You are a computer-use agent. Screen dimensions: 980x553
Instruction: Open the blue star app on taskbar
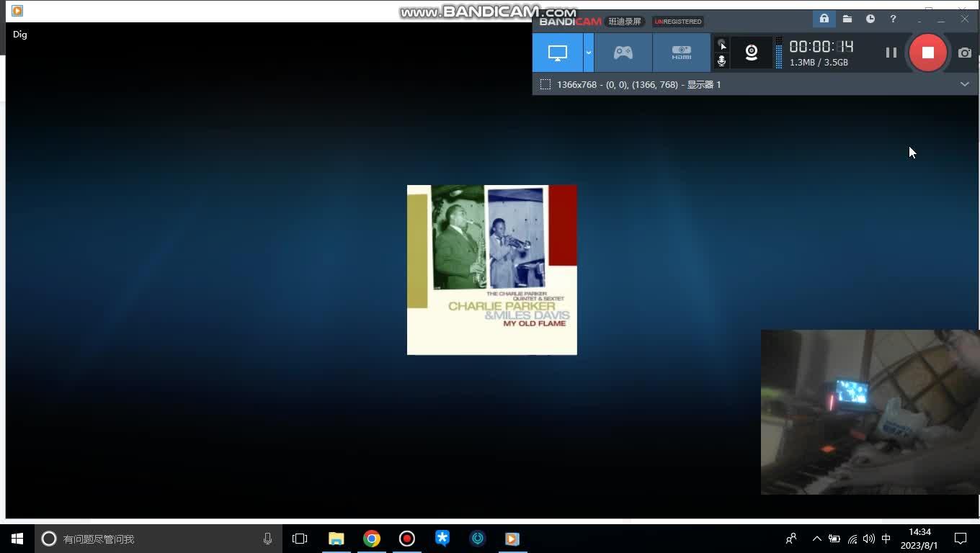click(x=442, y=539)
